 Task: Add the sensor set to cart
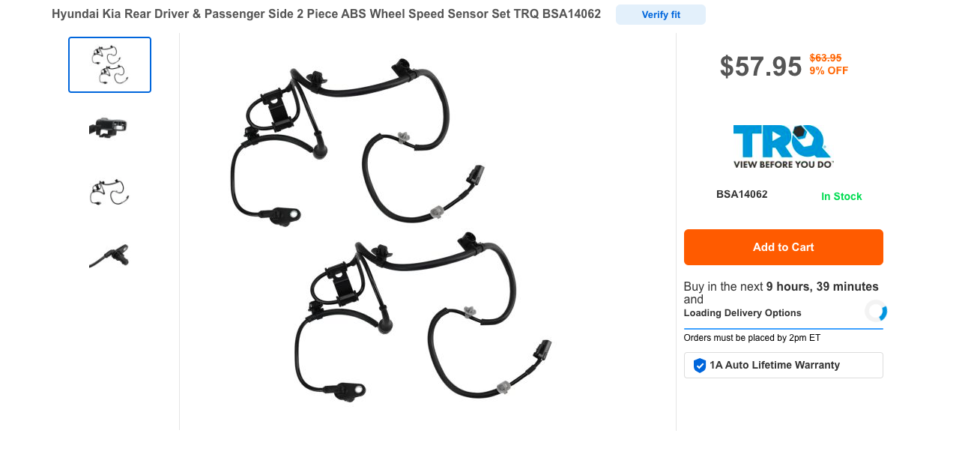coord(783,247)
